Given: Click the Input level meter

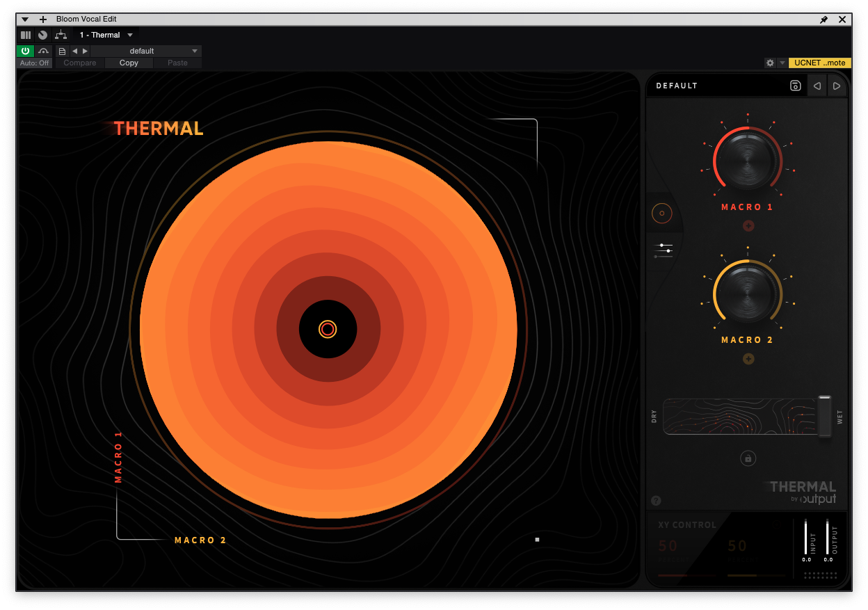Looking at the screenshot, I should coord(806,536).
